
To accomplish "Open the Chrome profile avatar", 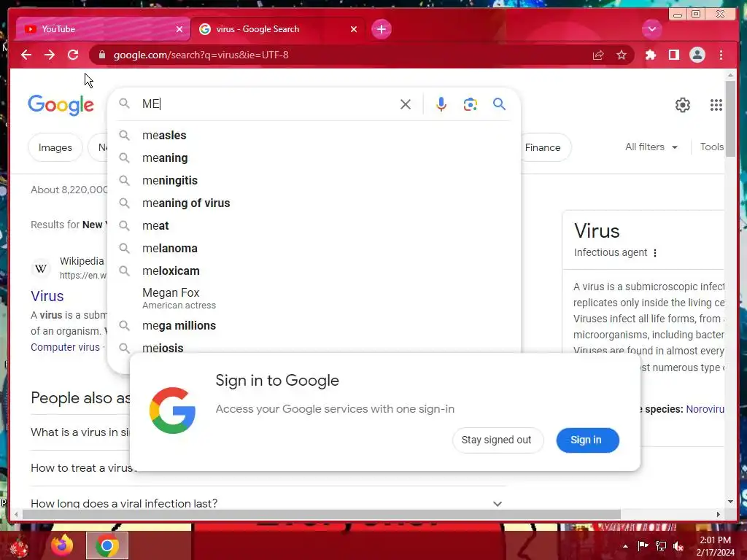I will (x=697, y=55).
